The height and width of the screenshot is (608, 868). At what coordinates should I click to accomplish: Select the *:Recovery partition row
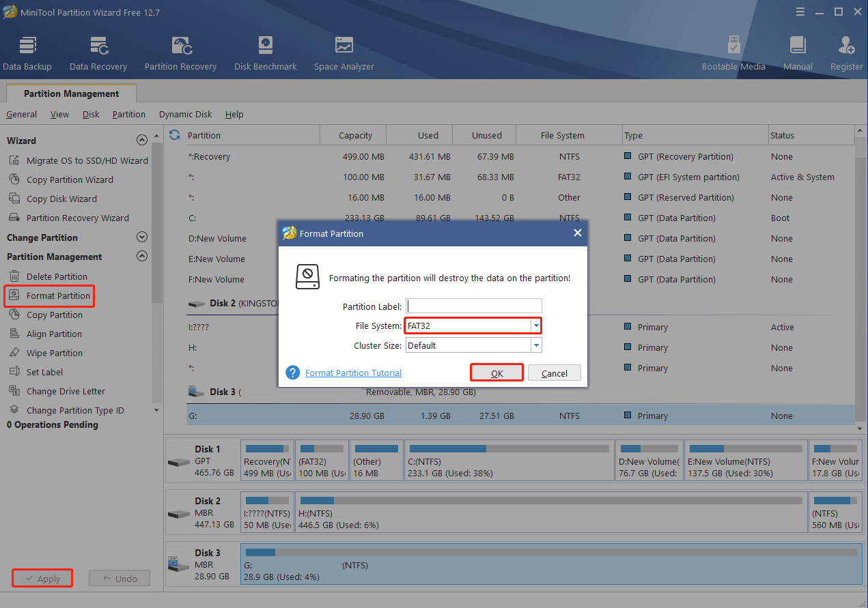pos(519,156)
